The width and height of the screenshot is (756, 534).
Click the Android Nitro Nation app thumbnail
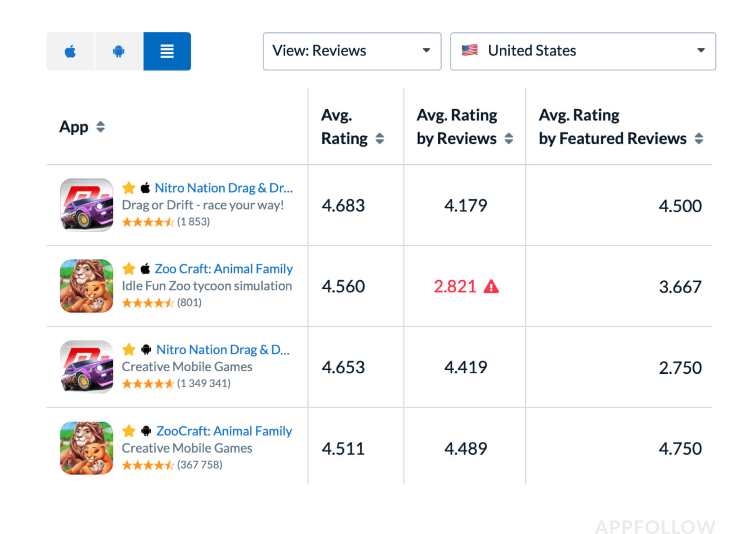tap(87, 367)
